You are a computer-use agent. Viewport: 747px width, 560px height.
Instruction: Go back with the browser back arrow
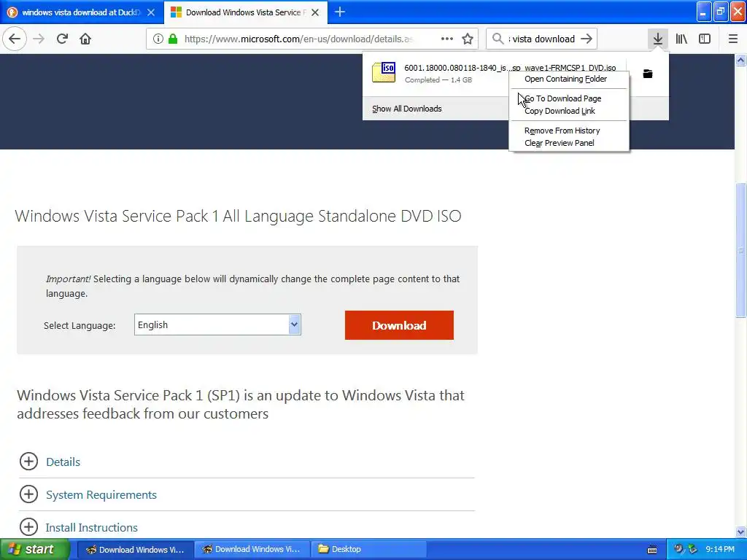[15, 39]
